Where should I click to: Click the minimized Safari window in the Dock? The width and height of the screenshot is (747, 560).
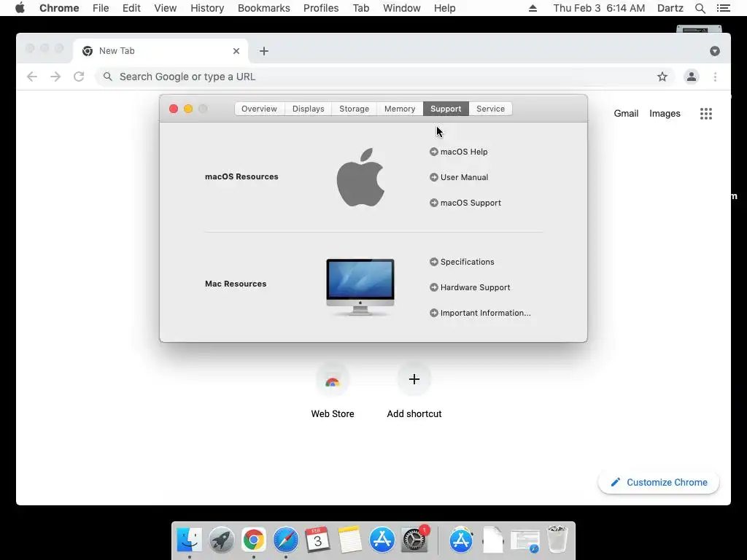coord(525,542)
